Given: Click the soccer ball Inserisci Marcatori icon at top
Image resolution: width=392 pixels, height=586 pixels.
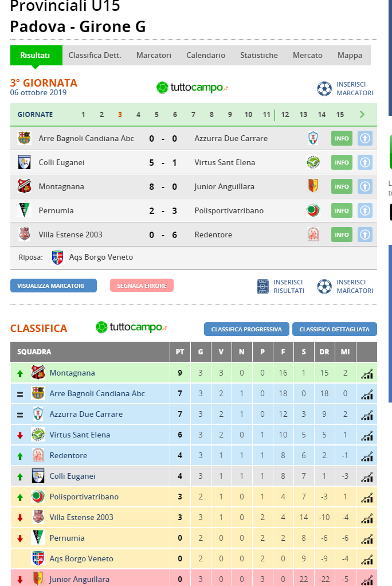Looking at the screenshot, I should (x=324, y=88).
